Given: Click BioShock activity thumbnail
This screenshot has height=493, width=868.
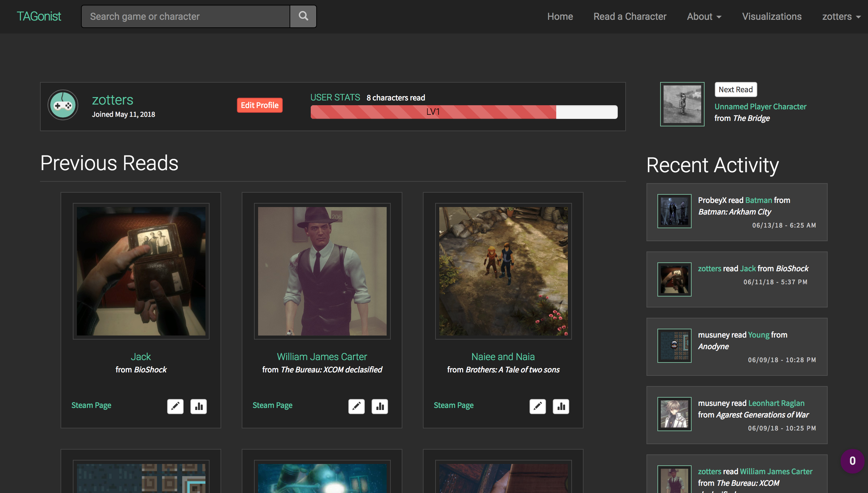Looking at the screenshot, I should (674, 279).
